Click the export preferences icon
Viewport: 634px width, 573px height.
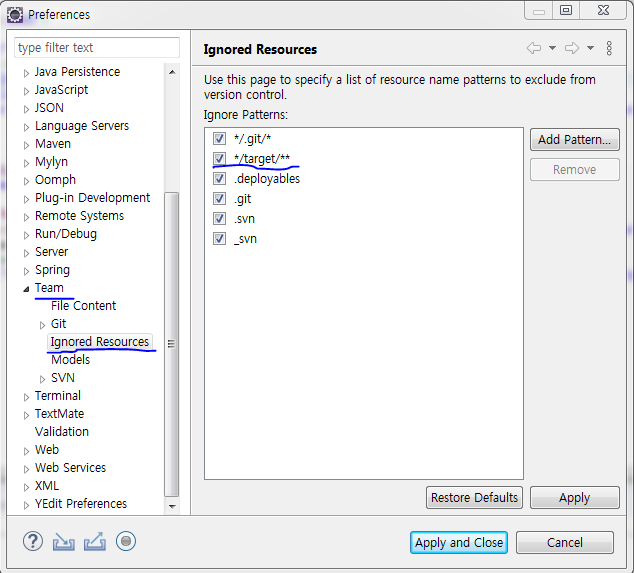[x=95, y=541]
